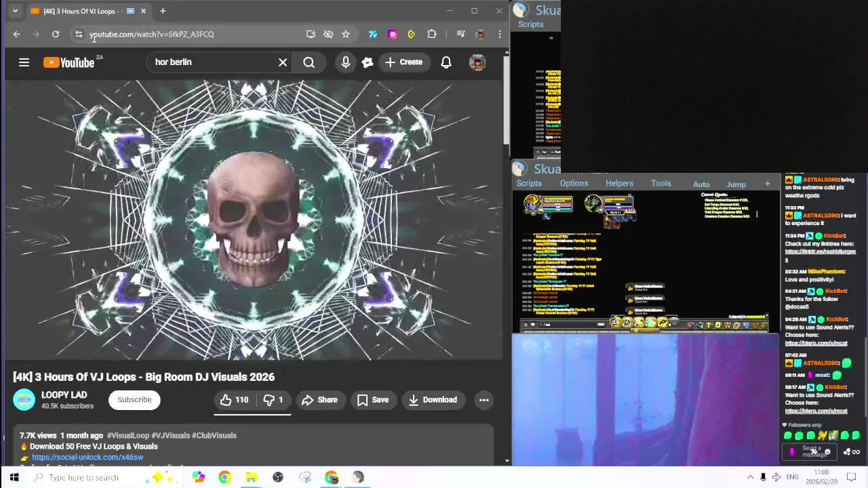View site information icon in address bar
868x488 pixels.
(79, 34)
